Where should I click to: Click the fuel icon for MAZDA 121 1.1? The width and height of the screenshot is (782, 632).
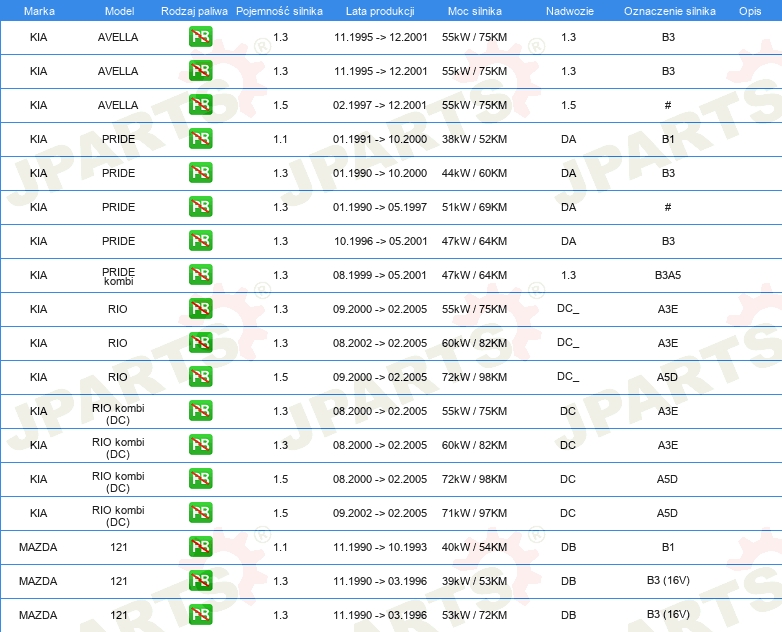pos(200,547)
